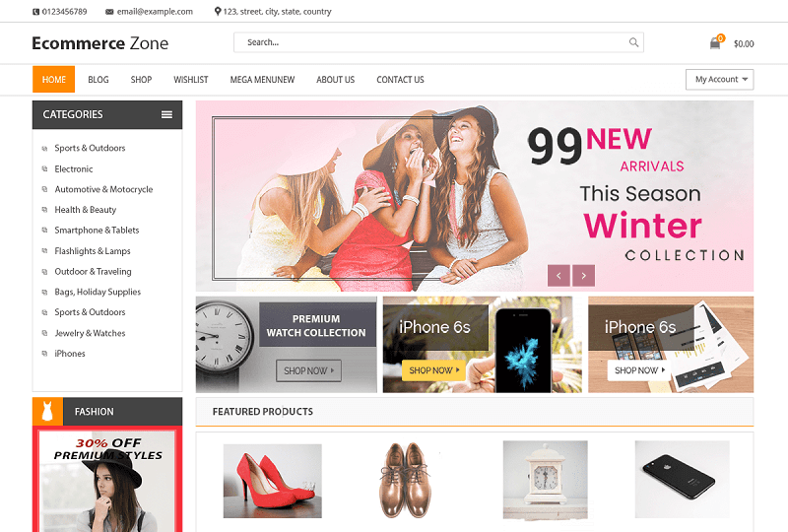Click Shop Now on watch collection banner

point(308,370)
